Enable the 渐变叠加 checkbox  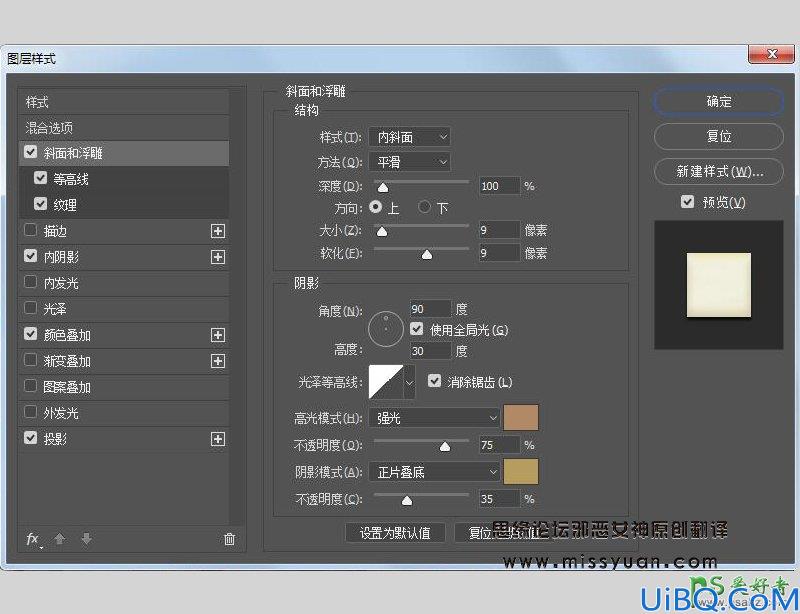(31, 360)
